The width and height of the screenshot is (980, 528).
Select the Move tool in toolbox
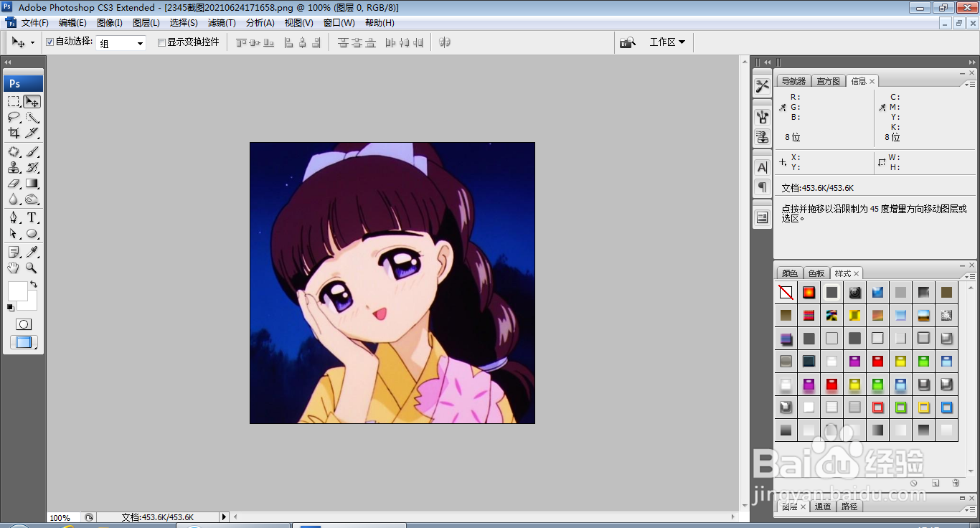pos(32,102)
